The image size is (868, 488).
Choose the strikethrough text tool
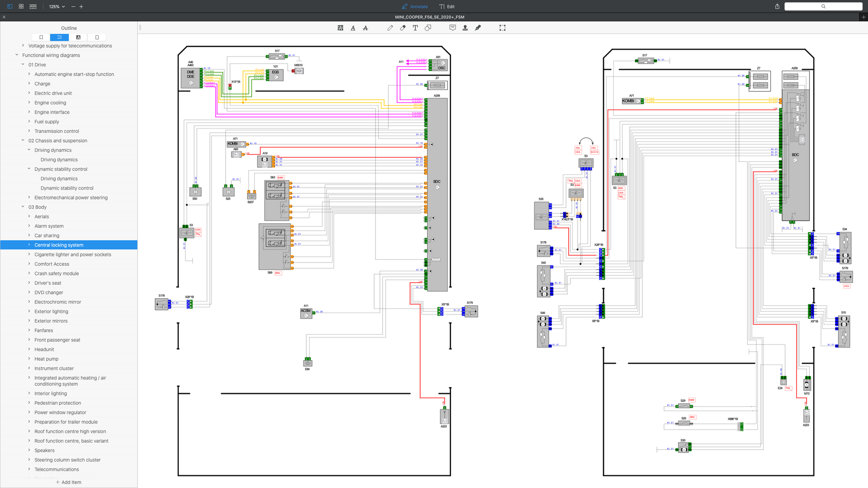click(x=365, y=28)
